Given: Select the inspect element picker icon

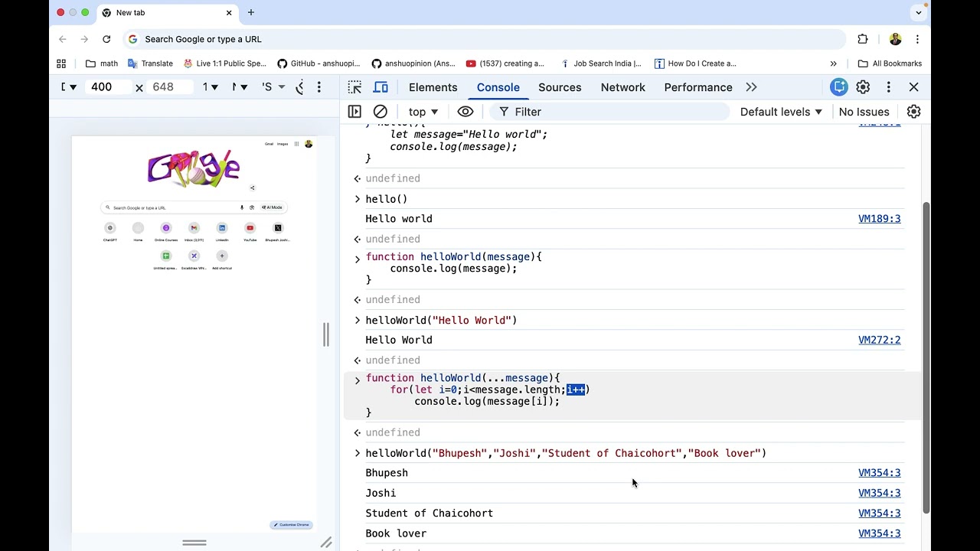Looking at the screenshot, I should (354, 87).
